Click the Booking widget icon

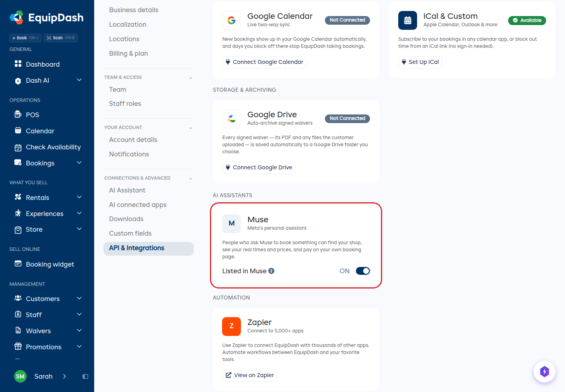point(18,264)
